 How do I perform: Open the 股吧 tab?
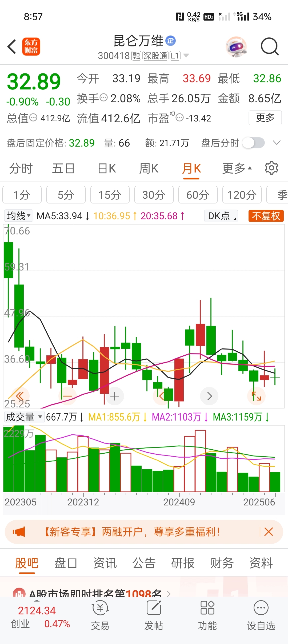(x=27, y=563)
